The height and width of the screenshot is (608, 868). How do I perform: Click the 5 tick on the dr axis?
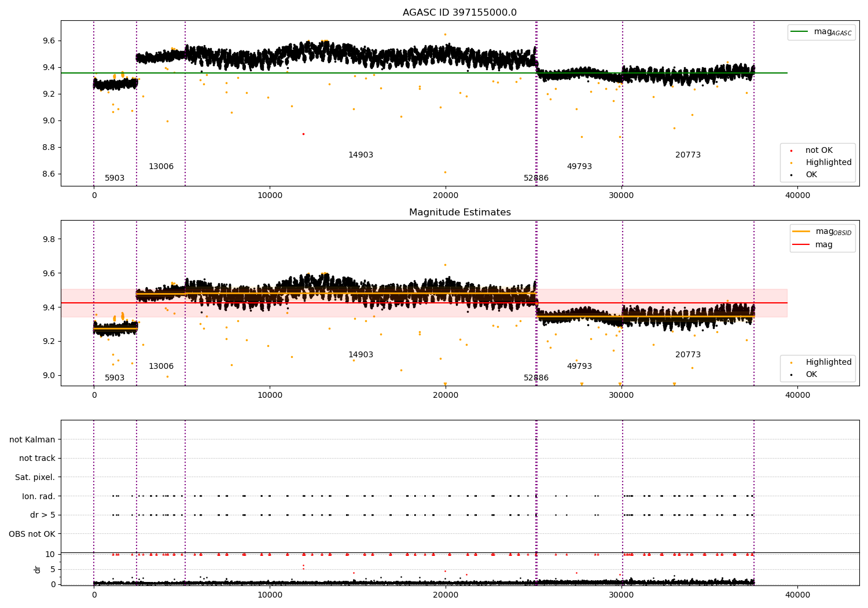point(53,569)
